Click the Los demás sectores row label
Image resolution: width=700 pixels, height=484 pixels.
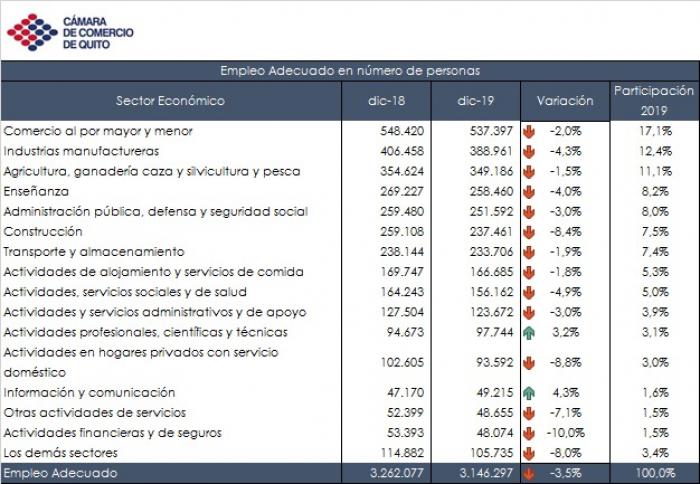click(x=60, y=453)
